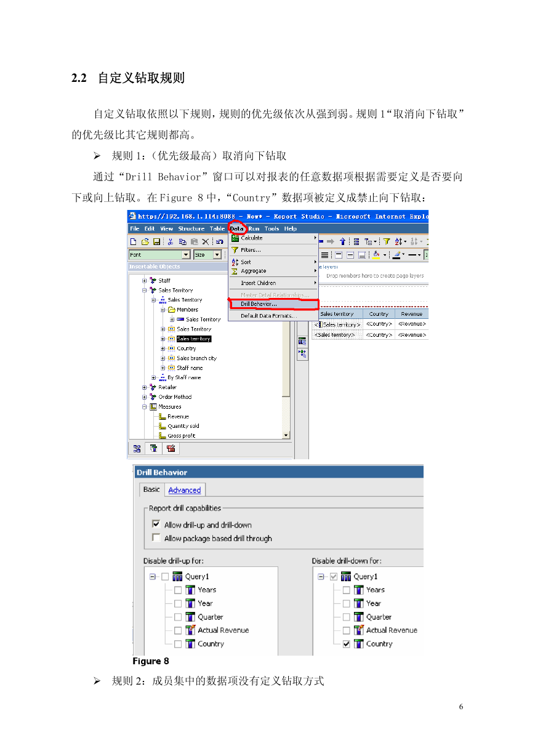The image size is (535, 756).
Task: Click the yellow Filter funnel toolbar icon
Action: 387,241
